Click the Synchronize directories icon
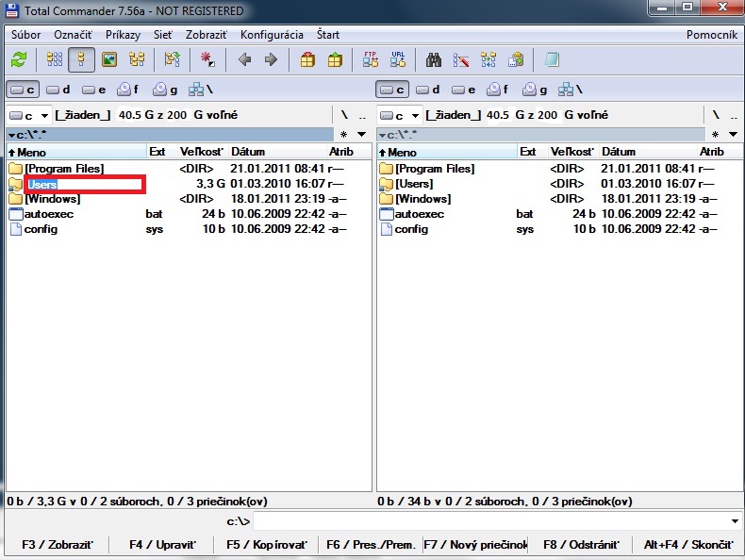Screen dimensions: 745x560 (x=488, y=59)
